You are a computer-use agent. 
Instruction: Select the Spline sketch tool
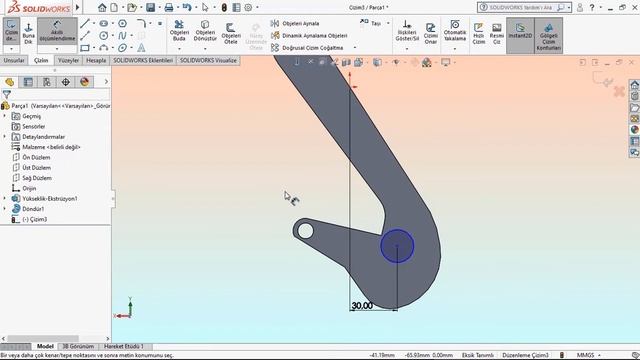(x=122, y=36)
